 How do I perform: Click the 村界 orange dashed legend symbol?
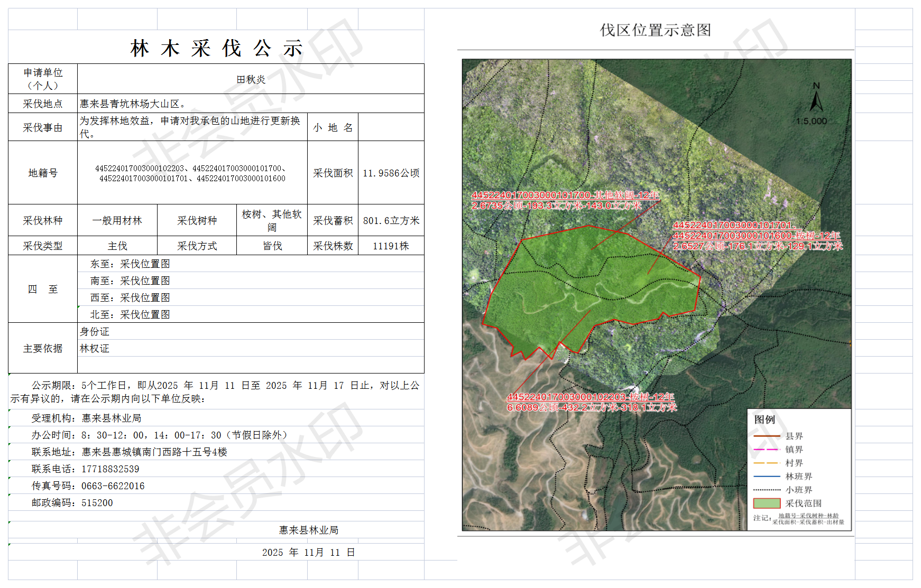point(767,463)
